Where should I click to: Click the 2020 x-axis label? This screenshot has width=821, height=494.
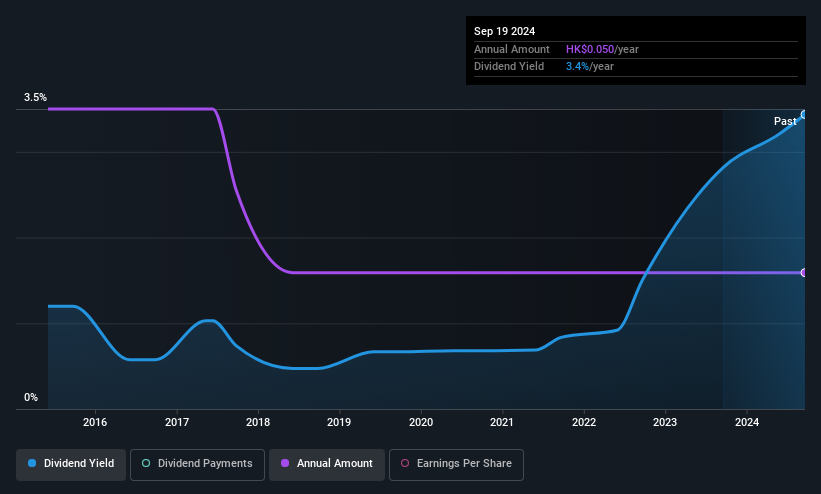(x=421, y=422)
